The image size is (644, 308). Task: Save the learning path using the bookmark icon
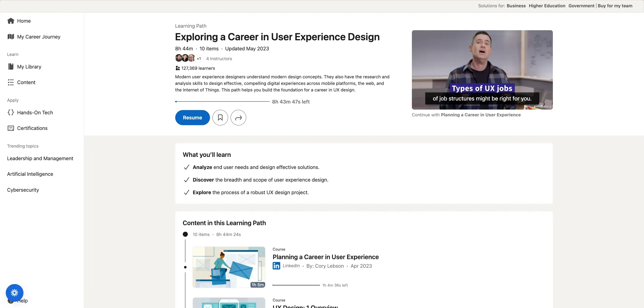[x=220, y=117]
